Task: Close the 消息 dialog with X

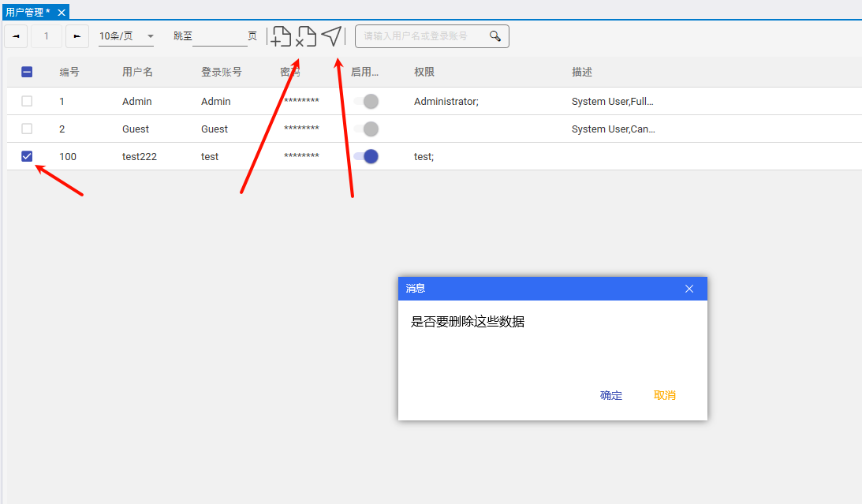Action: coord(688,289)
